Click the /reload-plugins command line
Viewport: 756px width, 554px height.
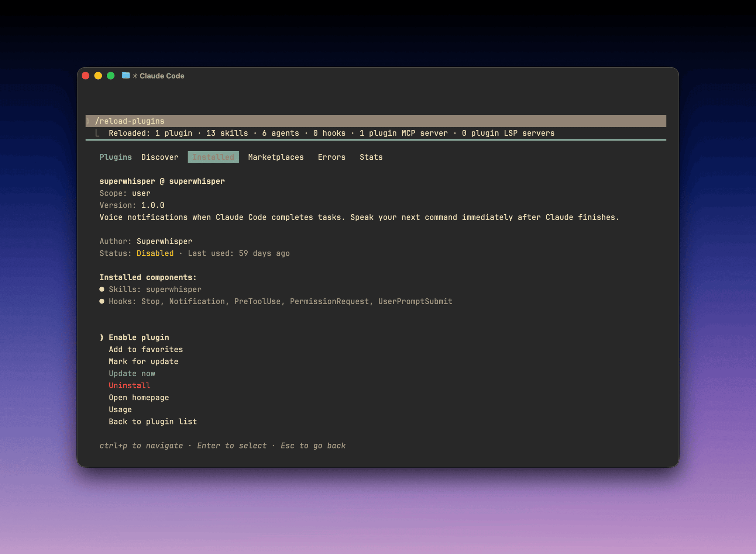pyautogui.click(x=376, y=121)
